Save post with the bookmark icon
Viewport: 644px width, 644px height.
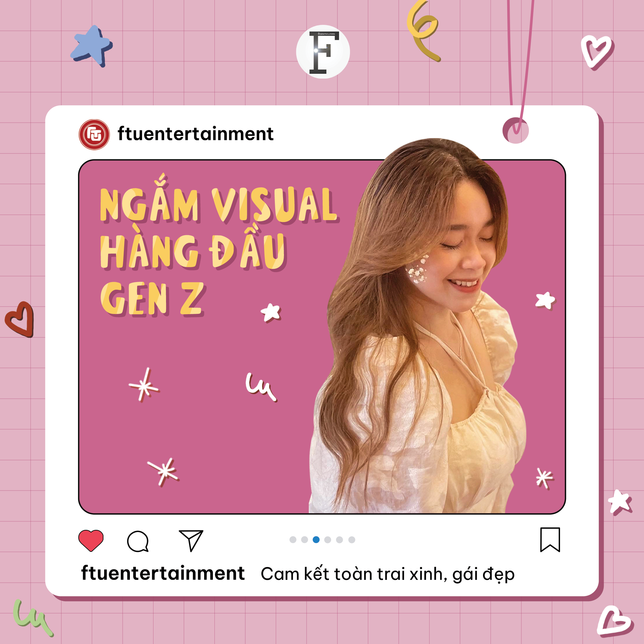[x=550, y=540]
